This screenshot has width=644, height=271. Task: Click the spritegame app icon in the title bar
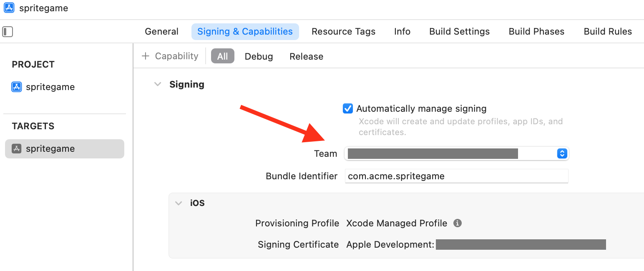tap(9, 8)
